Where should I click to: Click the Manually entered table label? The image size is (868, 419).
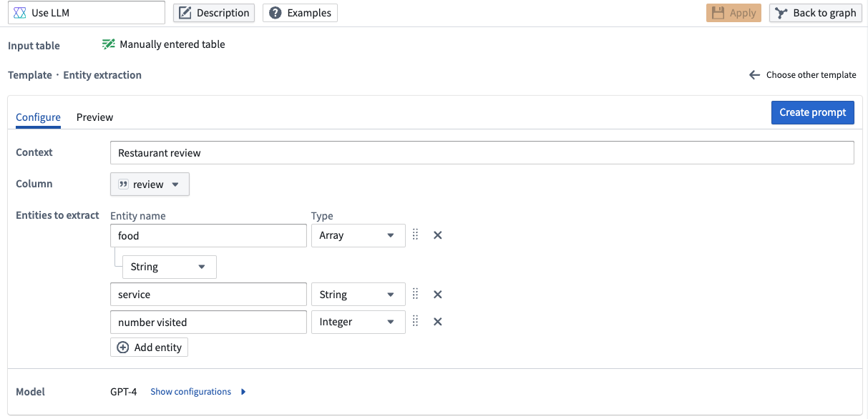click(172, 44)
